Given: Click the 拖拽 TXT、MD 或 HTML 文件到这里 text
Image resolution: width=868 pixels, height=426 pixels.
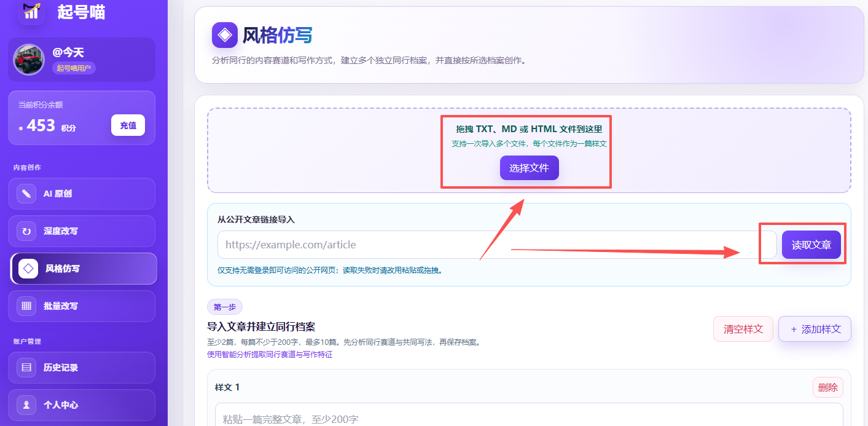Looking at the screenshot, I should [x=529, y=129].
